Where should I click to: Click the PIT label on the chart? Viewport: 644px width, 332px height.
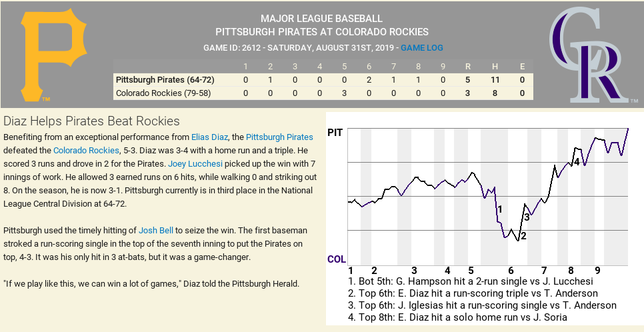tap(335, 133)
